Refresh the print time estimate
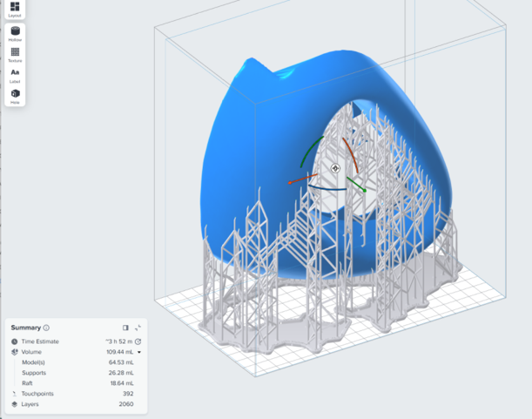 138,341
